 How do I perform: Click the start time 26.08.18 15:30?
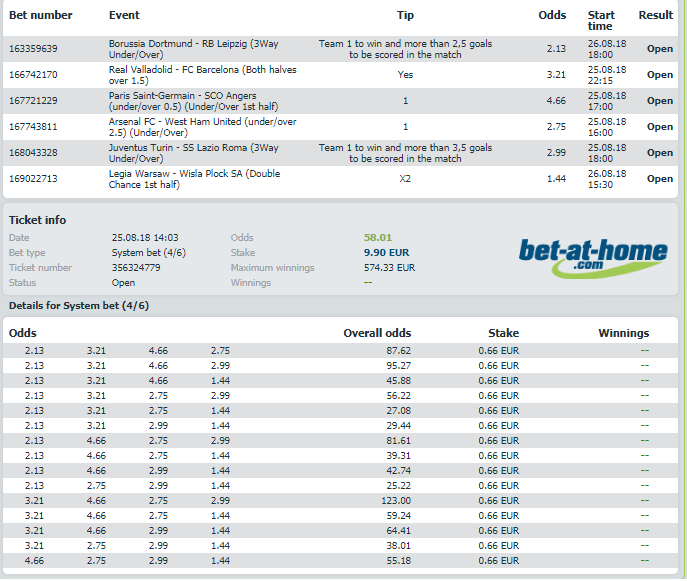tap(607, 179)
